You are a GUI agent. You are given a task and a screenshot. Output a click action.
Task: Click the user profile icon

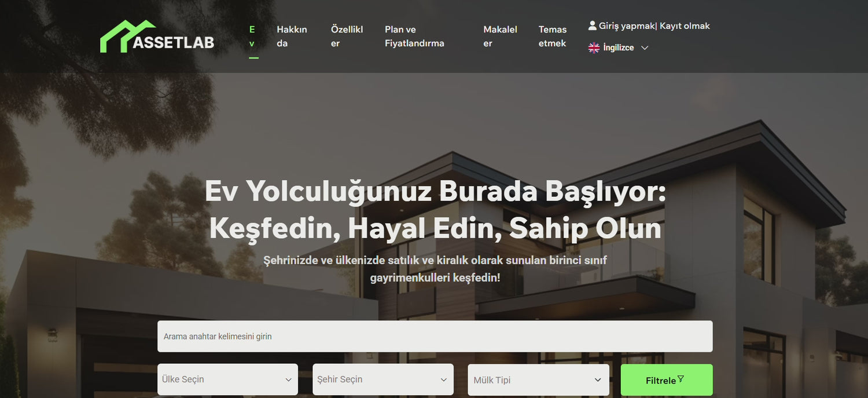[x=592, y=25]
